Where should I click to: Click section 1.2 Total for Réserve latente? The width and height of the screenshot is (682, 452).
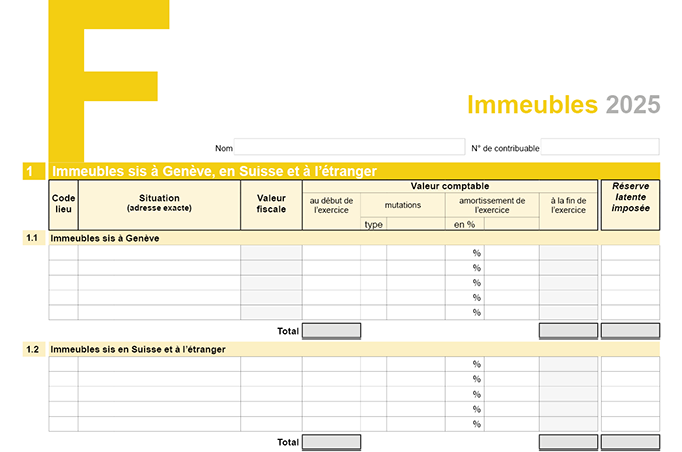(x=630, y=442)
